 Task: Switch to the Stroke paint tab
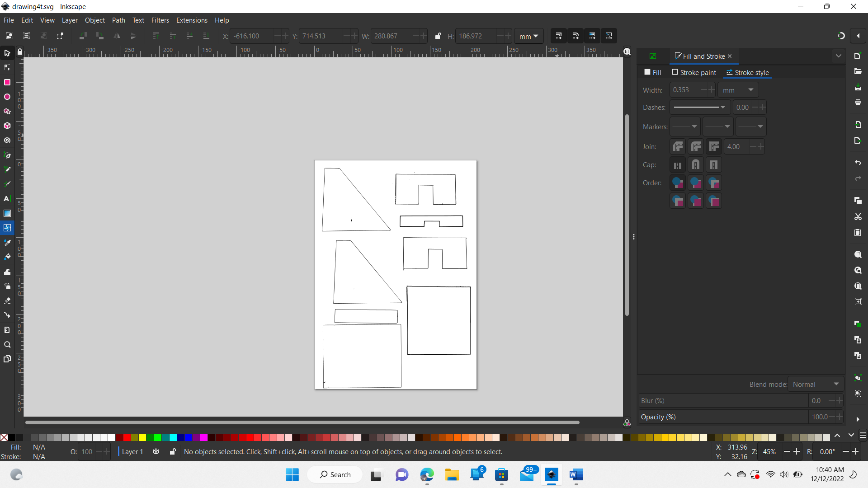click(694, 72)
